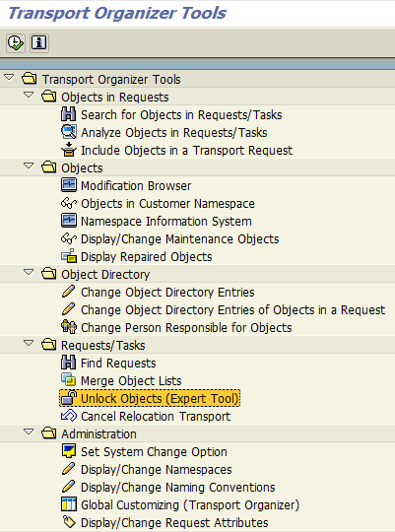Open Set System Change Option
Viewport: 395px width, 532px height.
(154, 452)
